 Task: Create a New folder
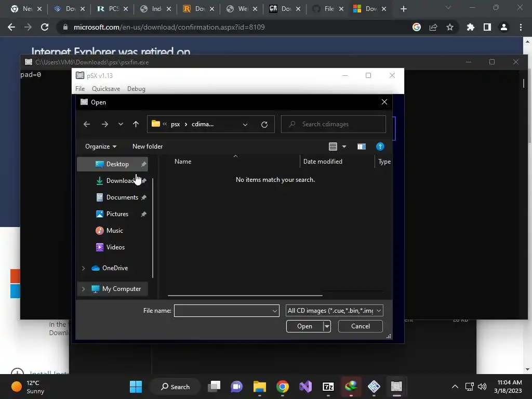(148, 147)
